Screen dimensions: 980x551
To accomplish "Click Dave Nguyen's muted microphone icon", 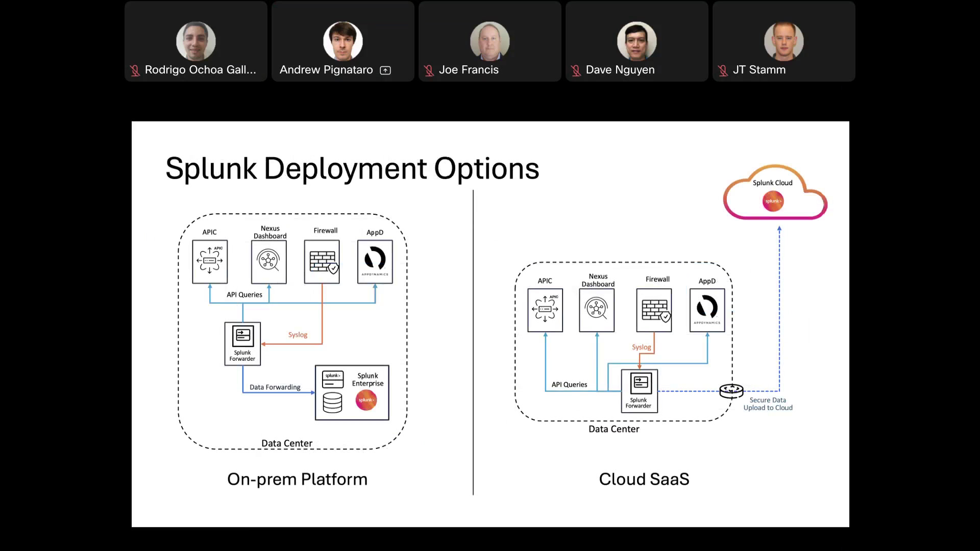I will click(576, 70).
